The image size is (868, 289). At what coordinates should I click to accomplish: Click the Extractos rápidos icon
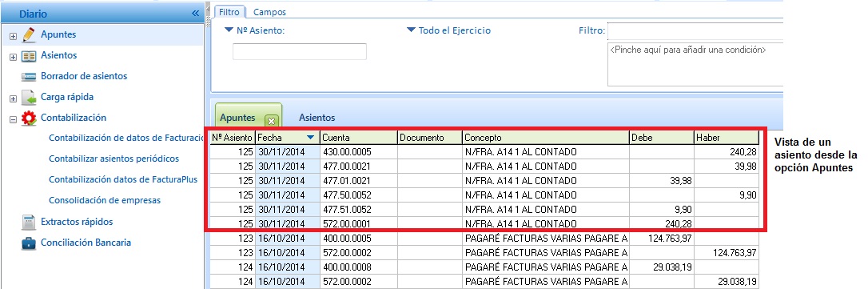point(29,222)
